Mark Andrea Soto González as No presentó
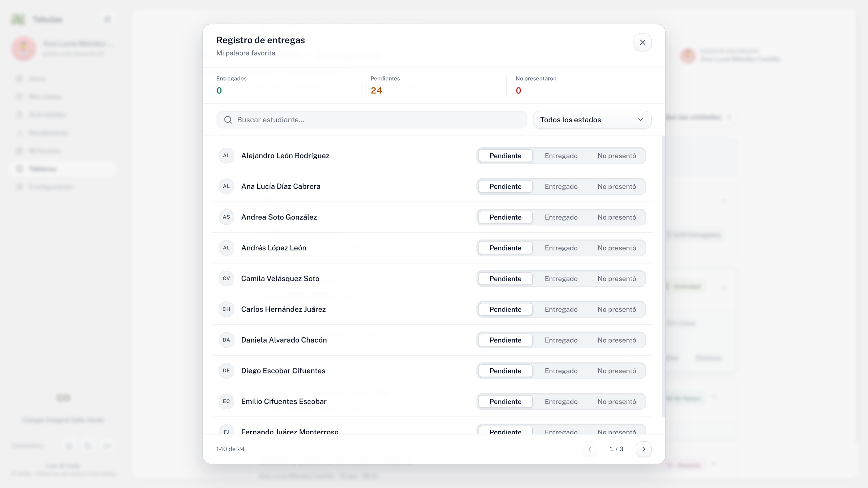 617,217
